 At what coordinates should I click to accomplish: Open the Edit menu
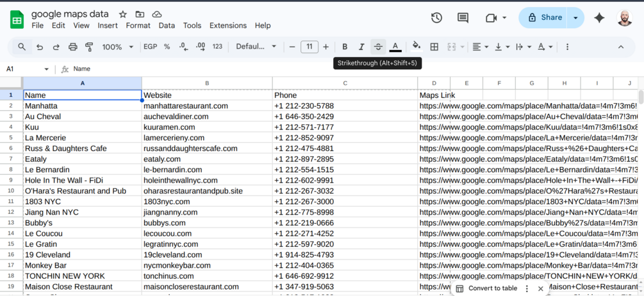coord(58,26)
